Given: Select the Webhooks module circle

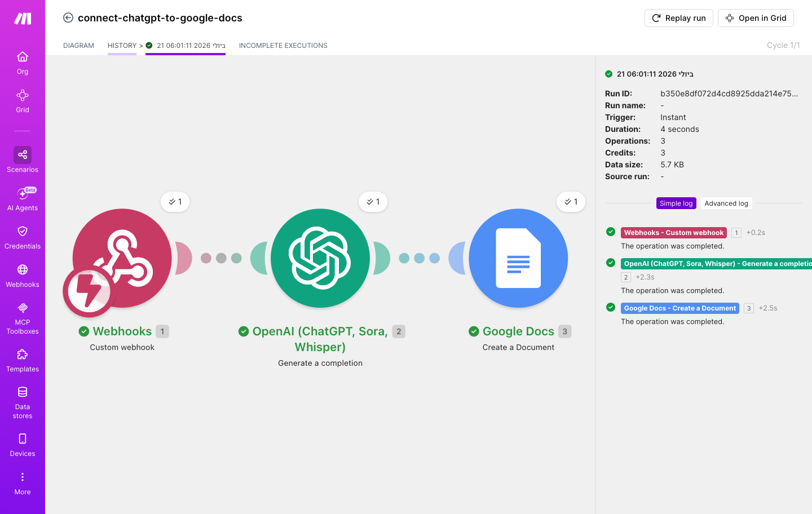Looking at the screenshot, I should [x=122, y=258].
